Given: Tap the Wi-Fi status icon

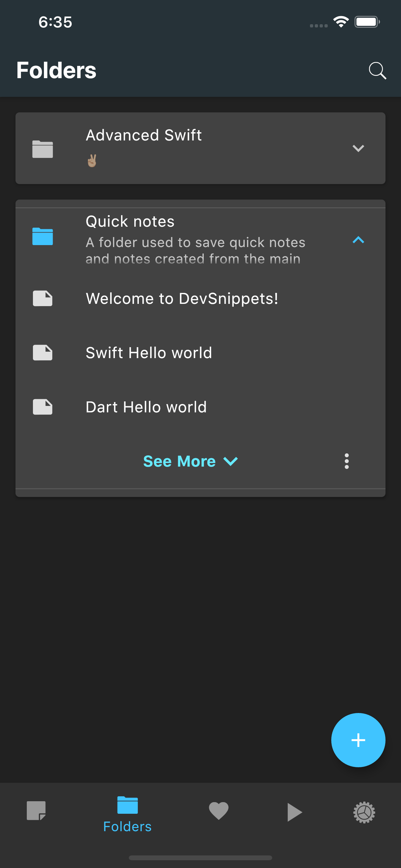Looking at the screenshot, I should pos(341,22).
